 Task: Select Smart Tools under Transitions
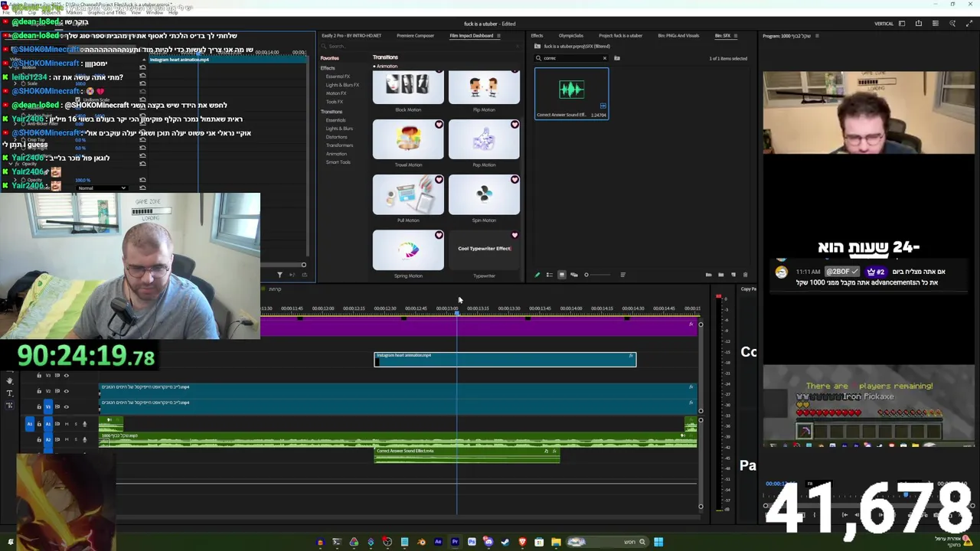(x=338, y=162)
